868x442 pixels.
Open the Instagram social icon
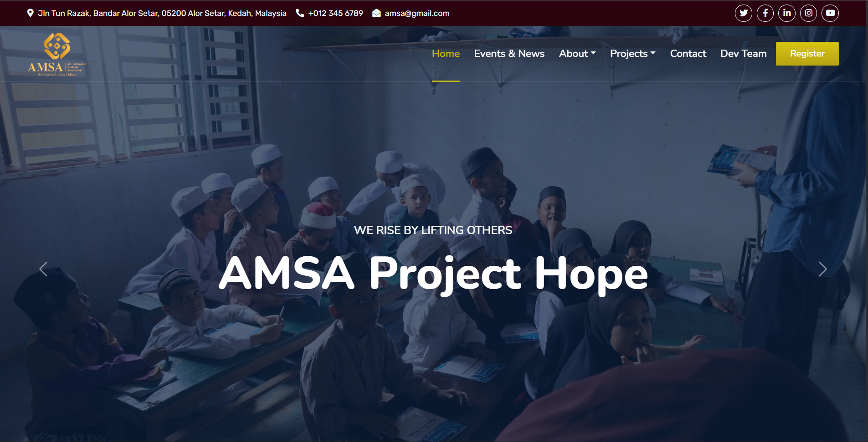(809, 13)
